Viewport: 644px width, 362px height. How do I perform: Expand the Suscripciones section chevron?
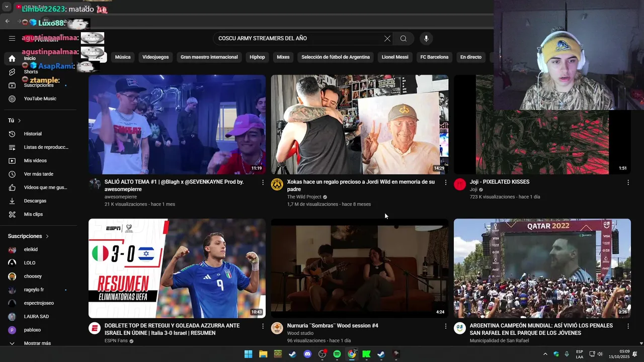coord(47,236)
